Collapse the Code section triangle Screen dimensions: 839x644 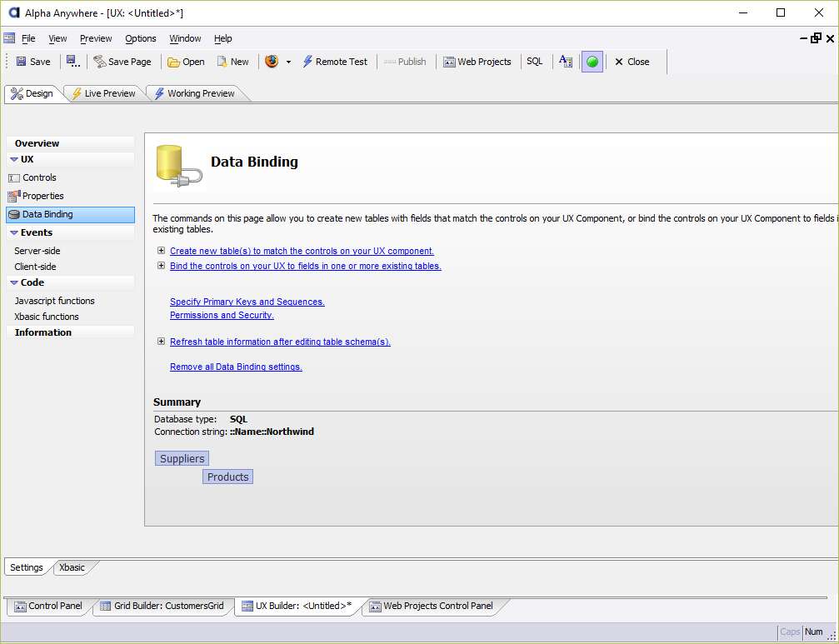point(14,282)
